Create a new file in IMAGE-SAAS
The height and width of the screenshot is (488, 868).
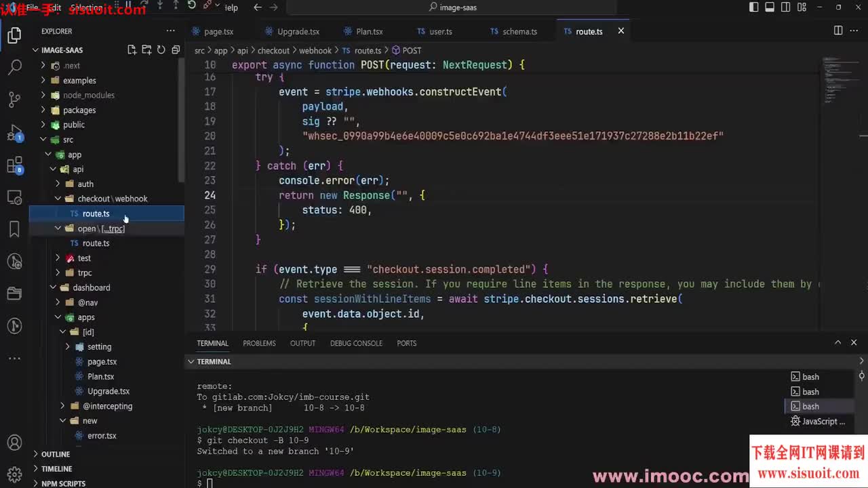pos(132,50)
